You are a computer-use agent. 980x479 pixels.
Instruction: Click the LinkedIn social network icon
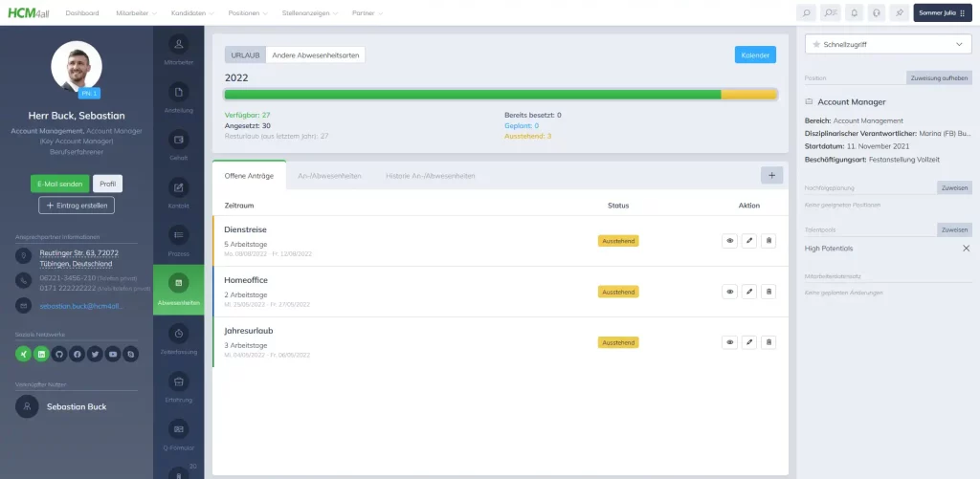pos(41,354)
